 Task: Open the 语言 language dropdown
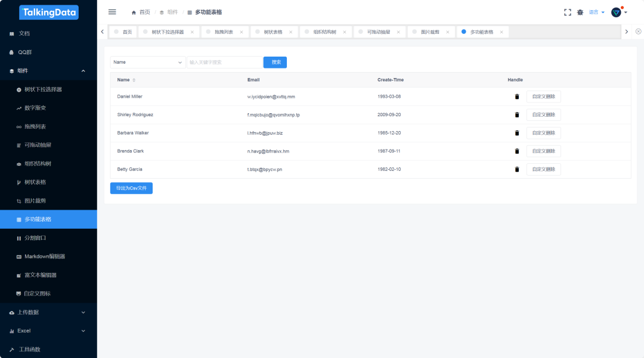(x=597, y=13)
